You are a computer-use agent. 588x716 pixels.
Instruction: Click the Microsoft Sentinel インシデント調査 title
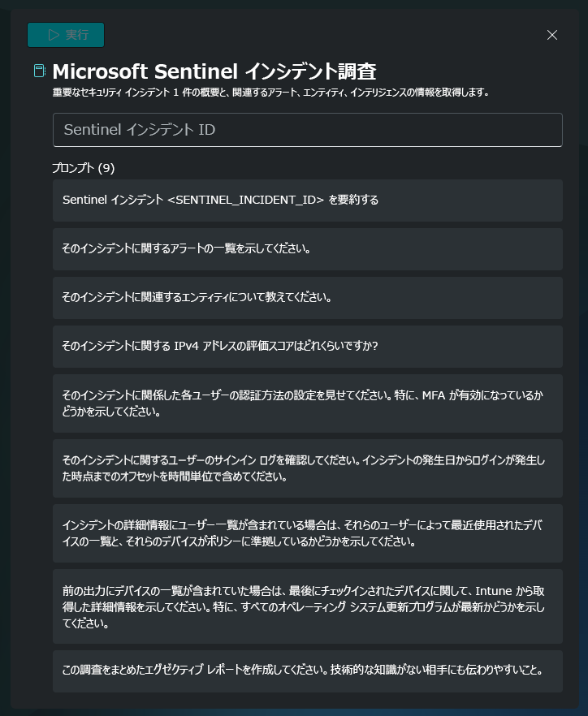214,71
